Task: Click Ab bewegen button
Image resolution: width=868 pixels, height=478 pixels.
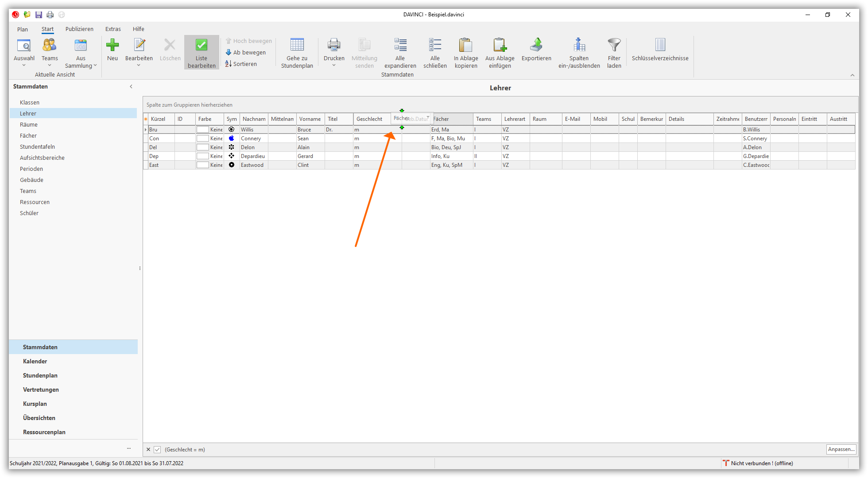Action: pos(246,52)
